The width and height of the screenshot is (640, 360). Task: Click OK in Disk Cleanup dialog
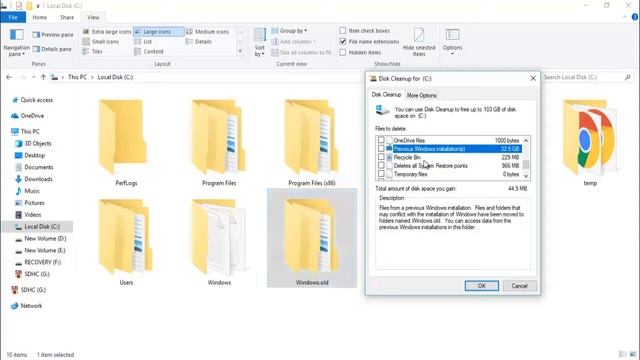tap(482, 286)
